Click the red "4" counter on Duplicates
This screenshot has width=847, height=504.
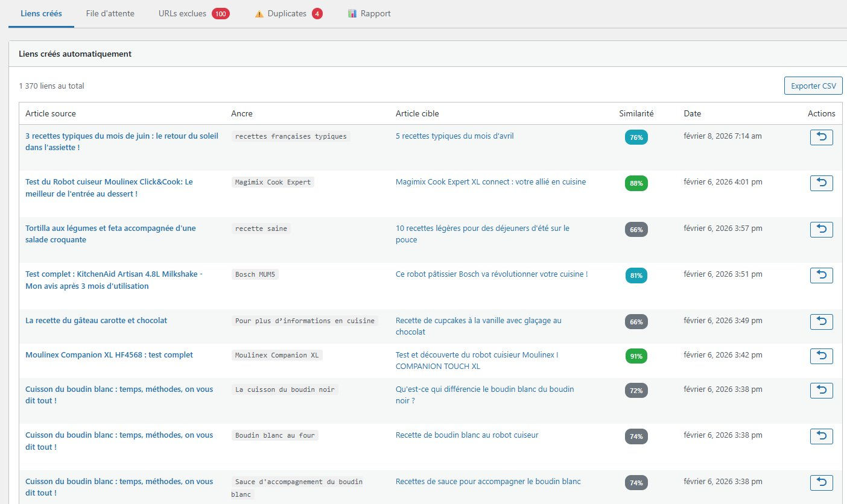[317, 13]
